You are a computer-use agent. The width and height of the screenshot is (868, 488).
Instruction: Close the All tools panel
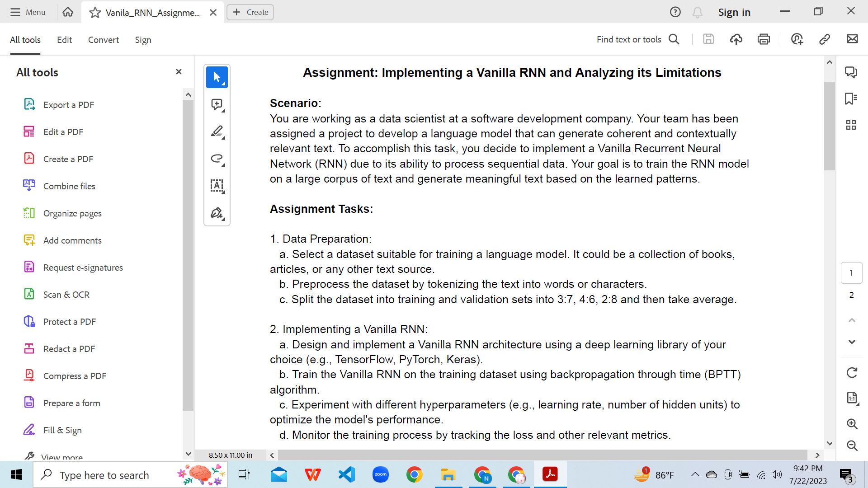click(179, 71)
